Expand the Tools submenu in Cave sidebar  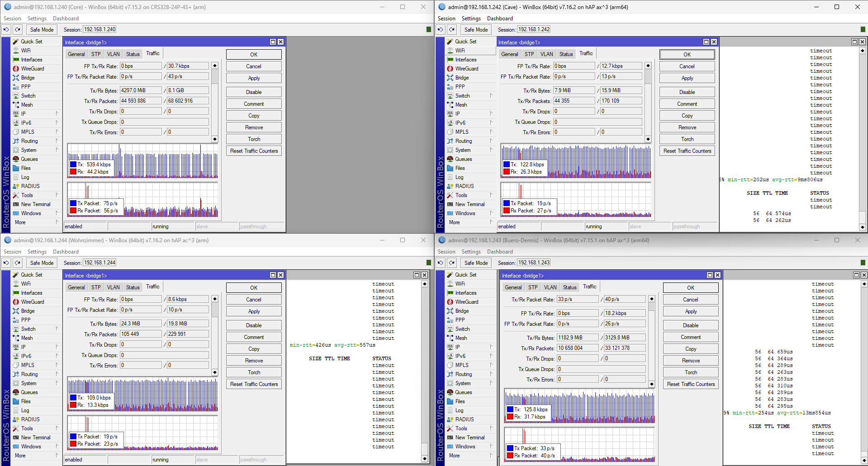[x=461, y=195]
